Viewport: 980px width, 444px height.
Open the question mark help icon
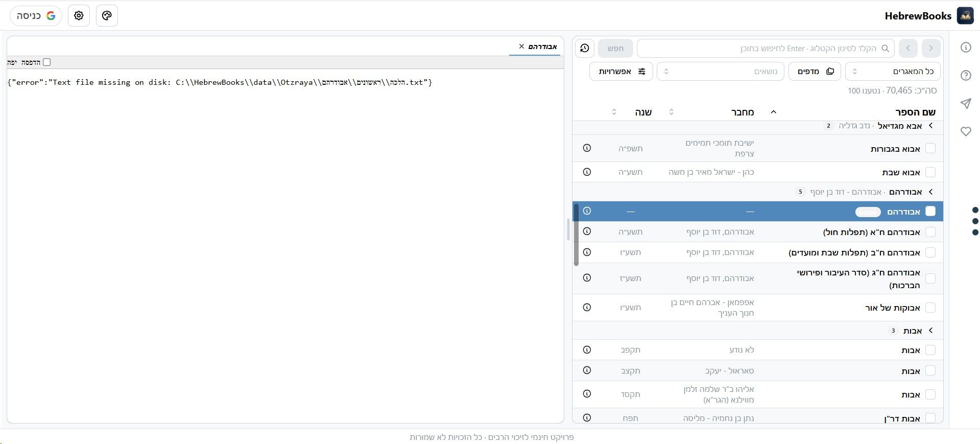(x=965, y=76)
